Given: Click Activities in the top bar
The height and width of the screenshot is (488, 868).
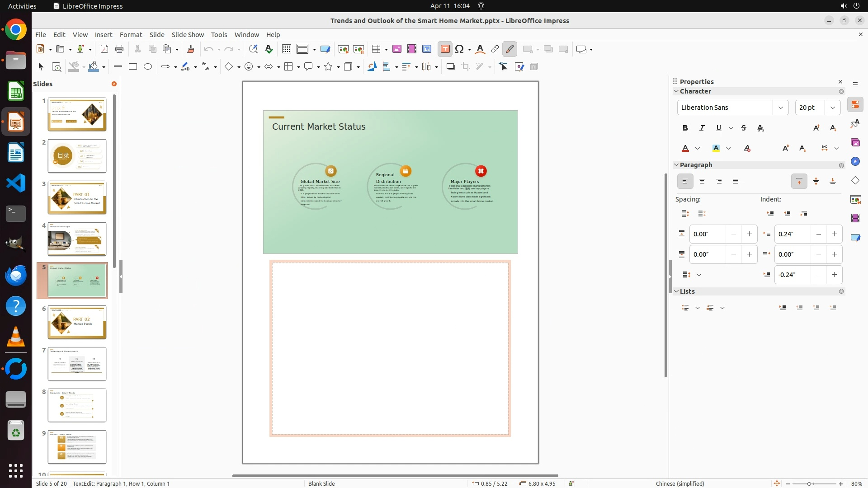Looking at the screenshot, I should 22,6.
